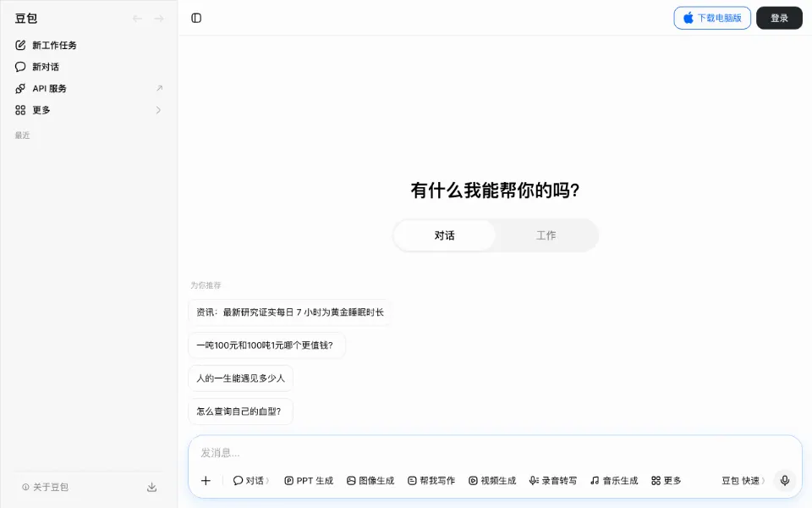Click the plus attachment icon

tap(206, 481)
